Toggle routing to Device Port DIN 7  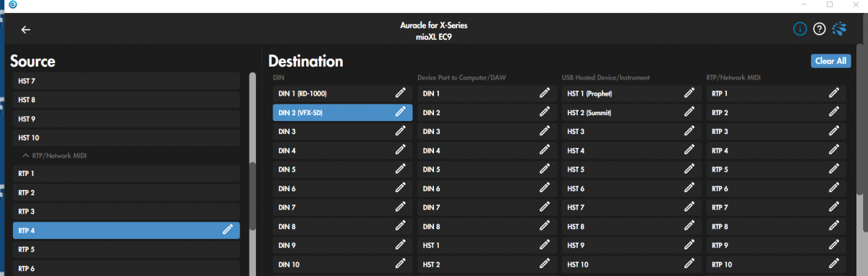[487, 207]
